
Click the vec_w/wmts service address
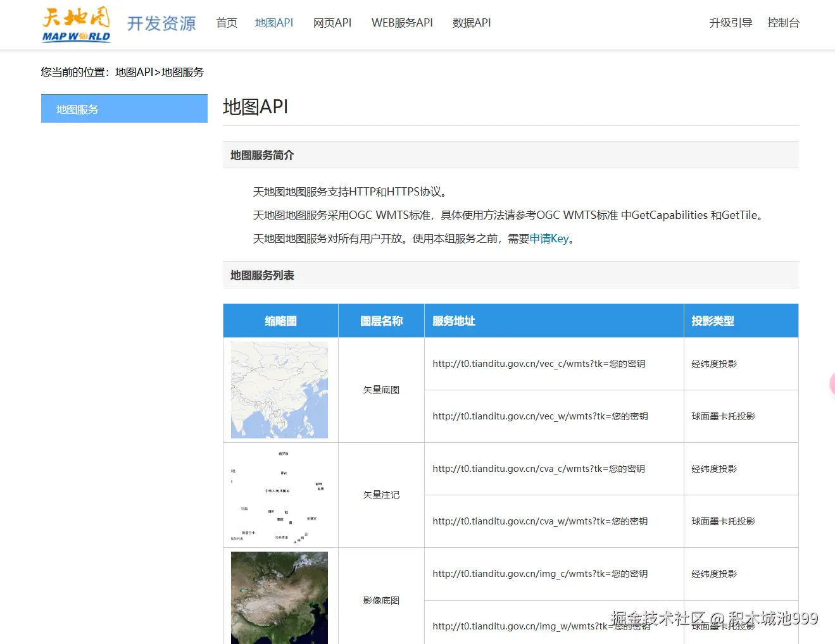tap(540, 416)
